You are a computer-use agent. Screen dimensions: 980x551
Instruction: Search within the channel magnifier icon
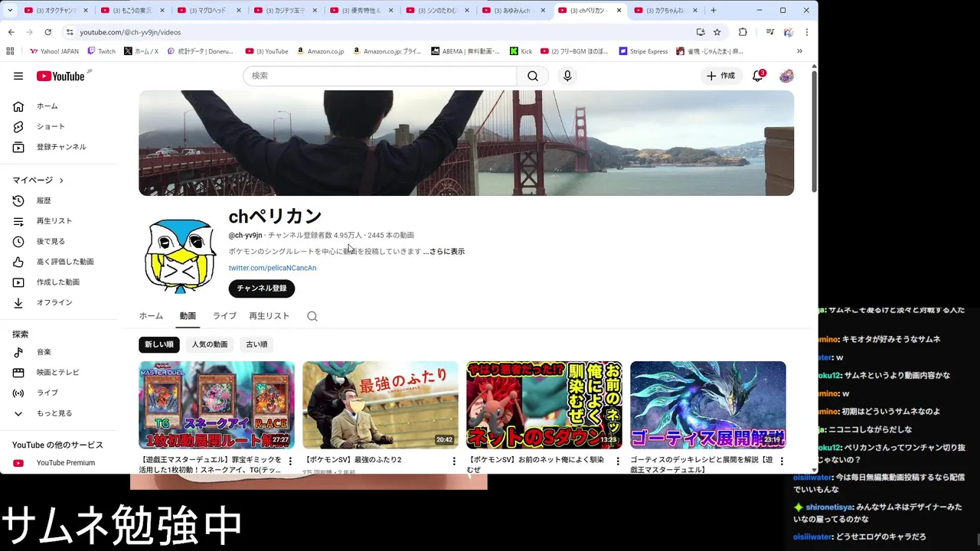312,316
